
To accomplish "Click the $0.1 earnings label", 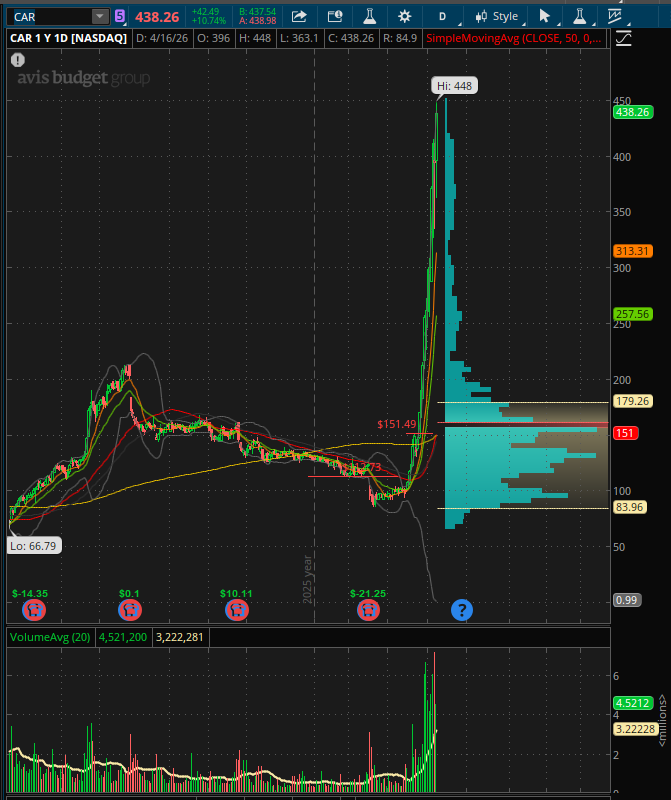I will click(x=129, y=594).
